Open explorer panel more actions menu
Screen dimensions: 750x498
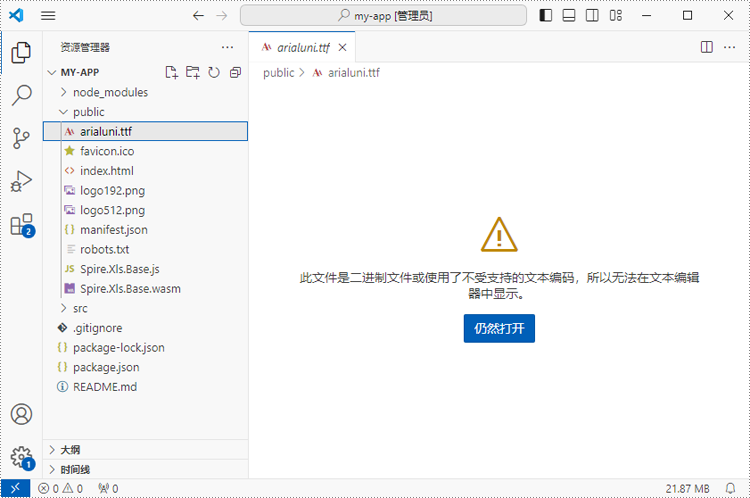pos(227,47)
